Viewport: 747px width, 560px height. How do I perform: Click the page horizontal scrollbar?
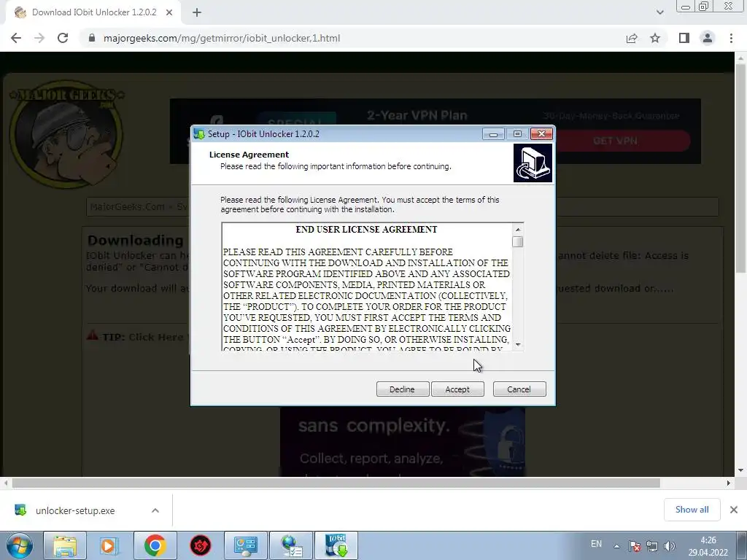tap(336, 483)
